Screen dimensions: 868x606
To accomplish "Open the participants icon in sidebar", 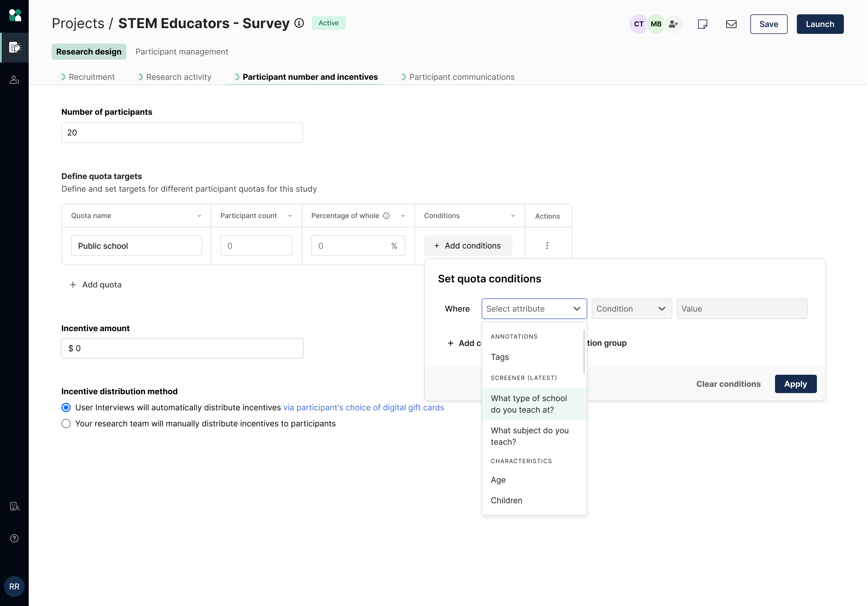I will (14, 80).
